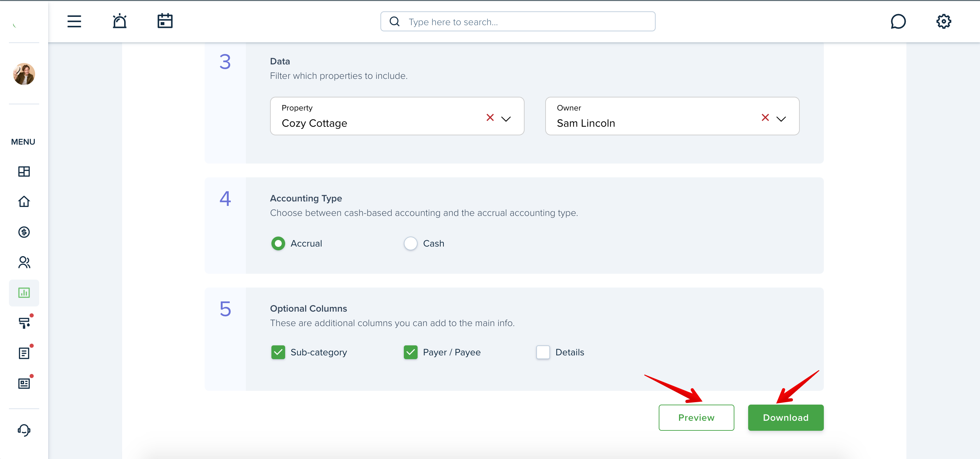Open the properties house icon in sidebar
The width and height of the screenshot is (980, 459).
click(x=24, y=201)
